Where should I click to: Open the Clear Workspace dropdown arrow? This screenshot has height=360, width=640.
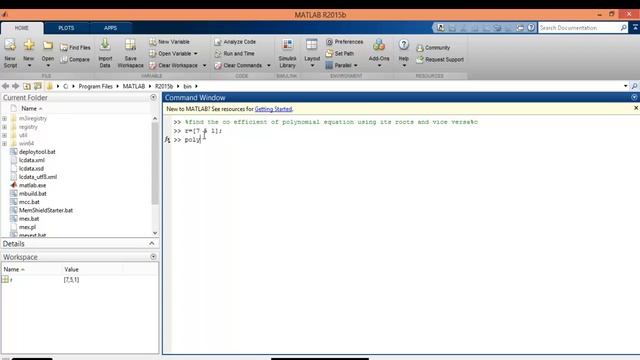204,66
